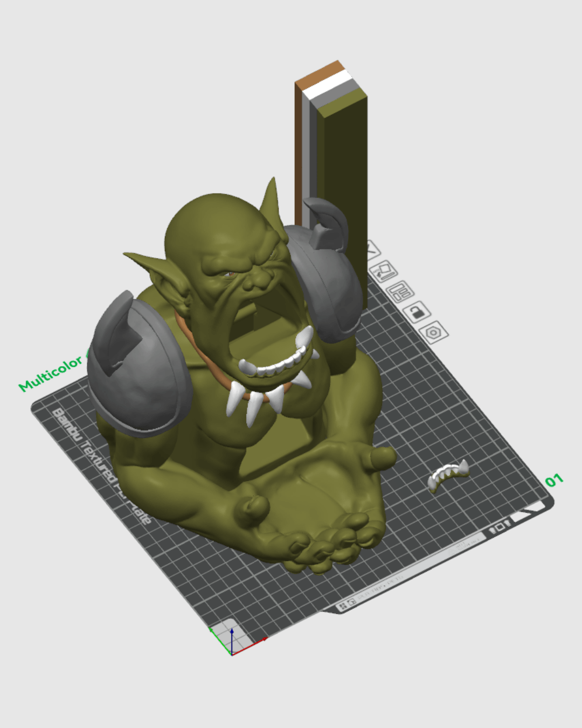Open plate settings hexagon icon
Image resolution: width=582 pixels, height=728 pixels.
[433, 333]
